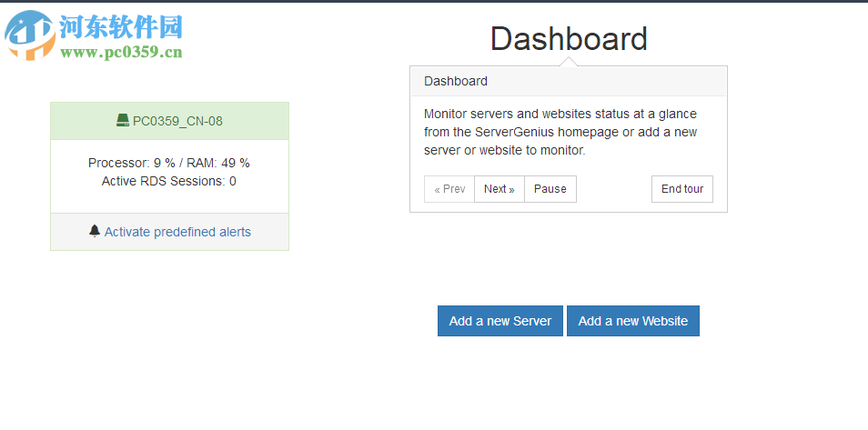Open the PC0359_CN-08 server name

pos(177,121)
